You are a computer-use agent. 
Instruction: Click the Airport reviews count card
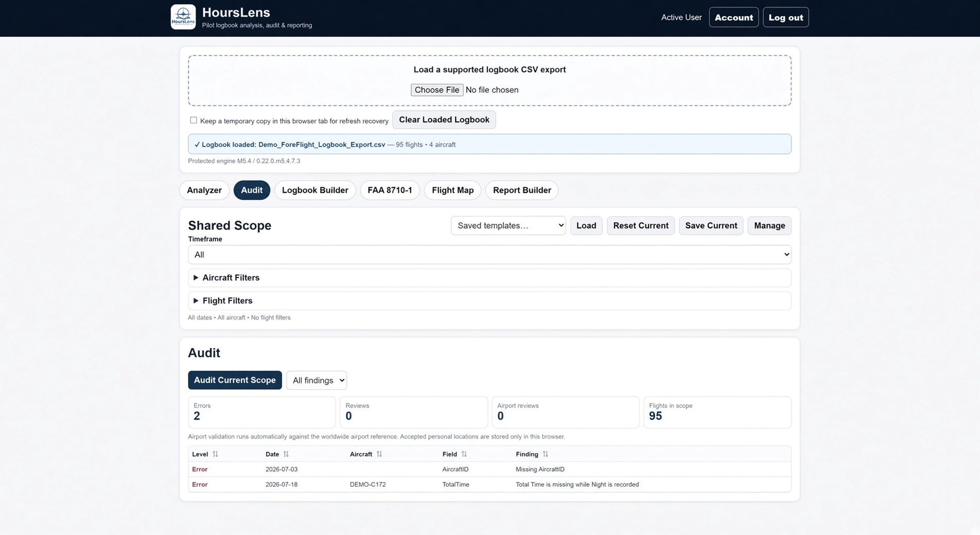coord(565,412)
